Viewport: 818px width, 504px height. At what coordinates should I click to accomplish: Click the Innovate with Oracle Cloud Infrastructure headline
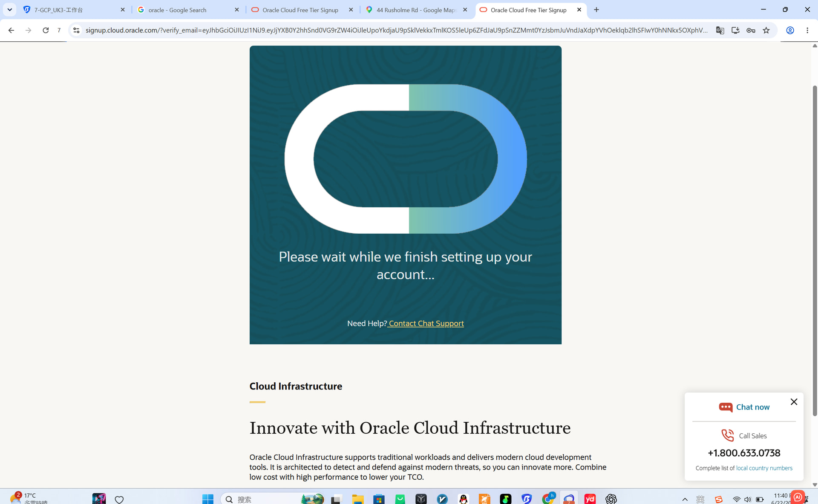(x=410, y=428)
